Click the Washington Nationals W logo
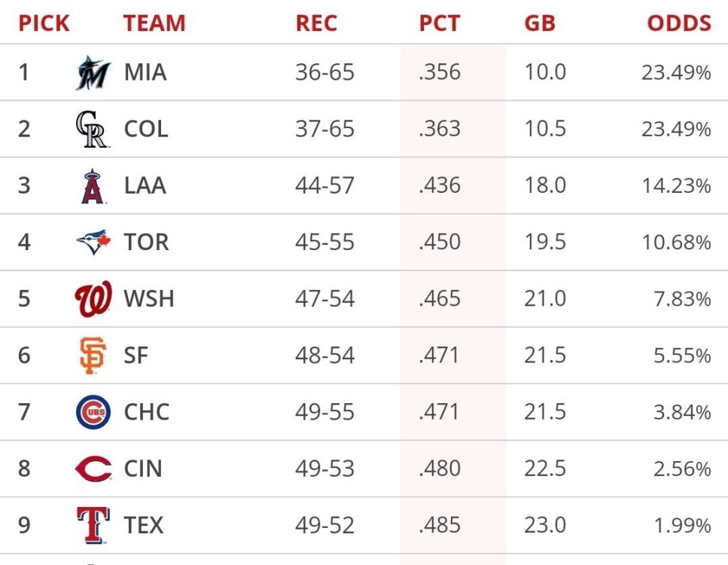This screenshot has width=728, height=565. 93,299
